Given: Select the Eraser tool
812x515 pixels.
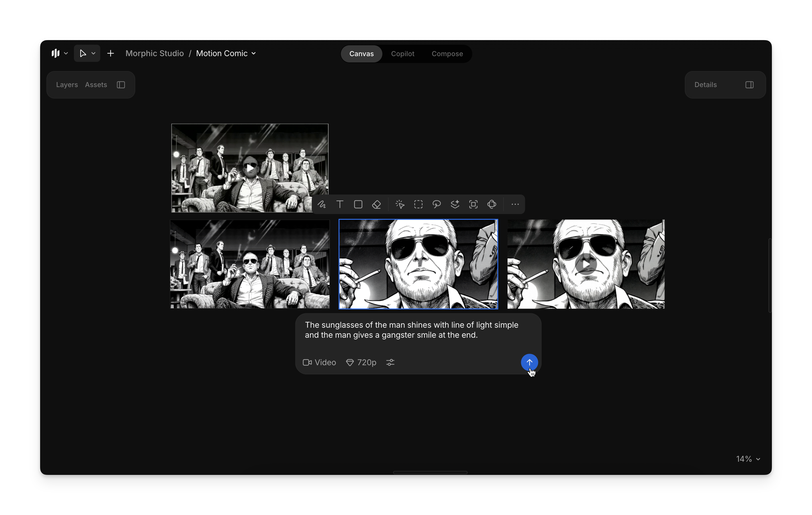Looking at the screenshot, I should (376, 204).
